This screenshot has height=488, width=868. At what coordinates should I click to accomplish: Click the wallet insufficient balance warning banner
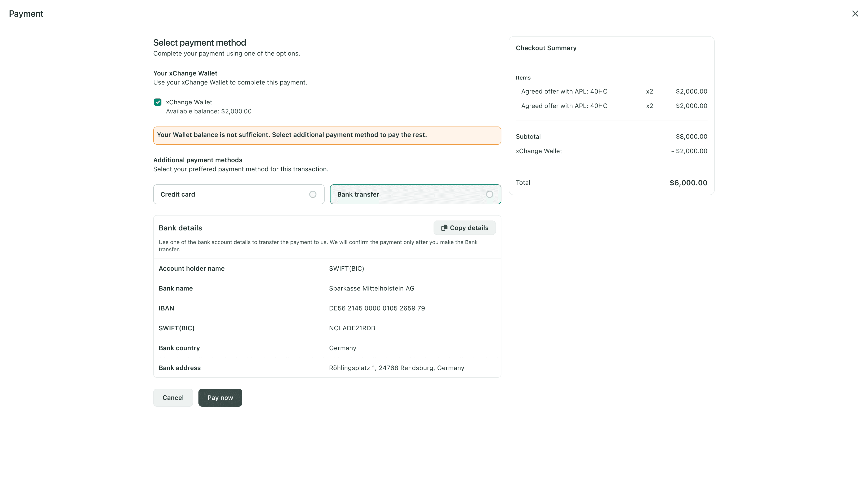click(327, 135)
